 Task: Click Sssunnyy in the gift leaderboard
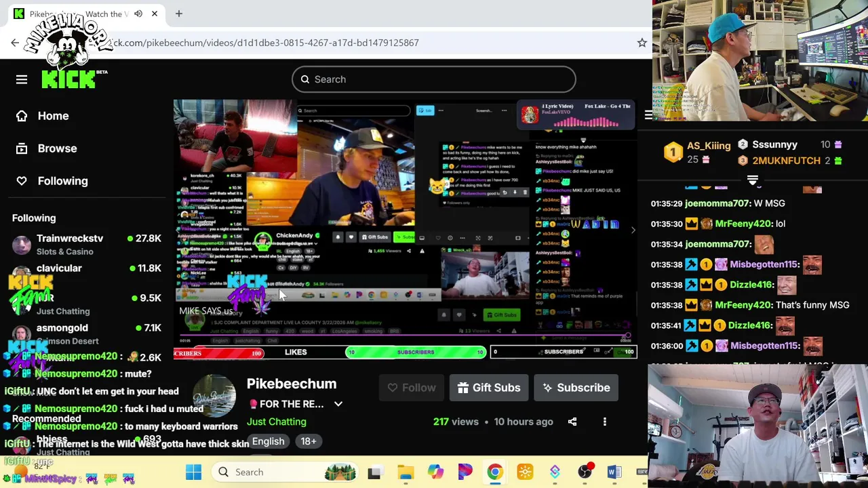click(774, 144)
